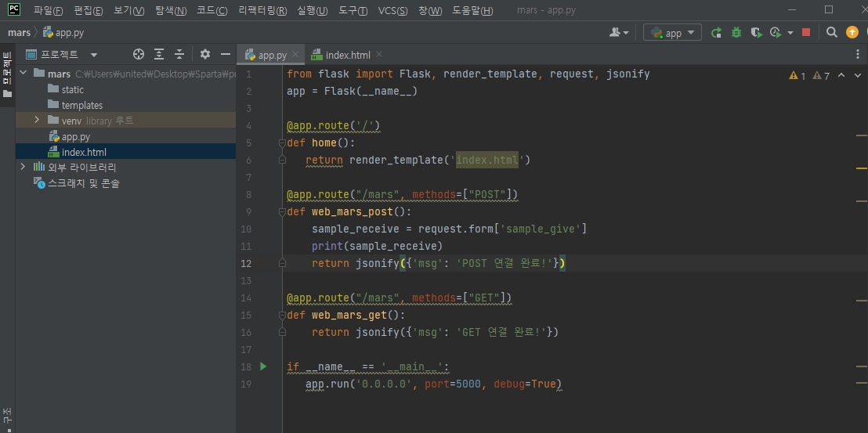Image resolution: width=868 pixels, height=433 pixels.
Task: Select 스크래치 및 콘솔 in project tree
Action: pos(83,183)
